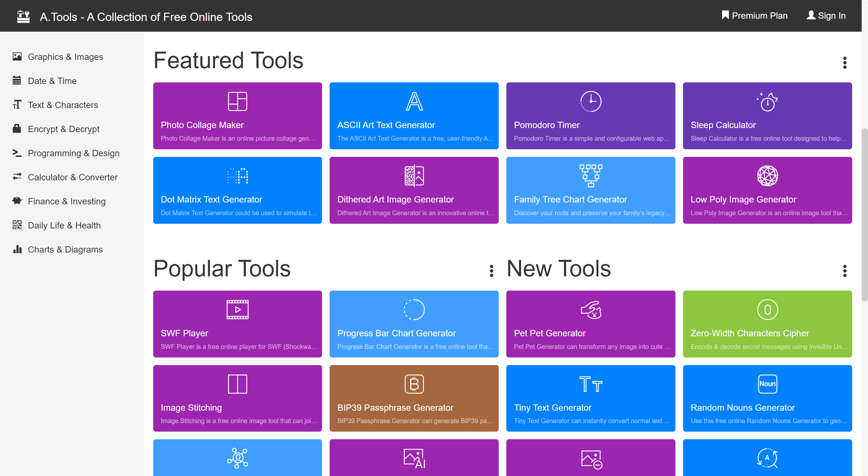Click the Random Nouns Generator Noun icon
The image size is (868, 476).
tap(767, 384)
